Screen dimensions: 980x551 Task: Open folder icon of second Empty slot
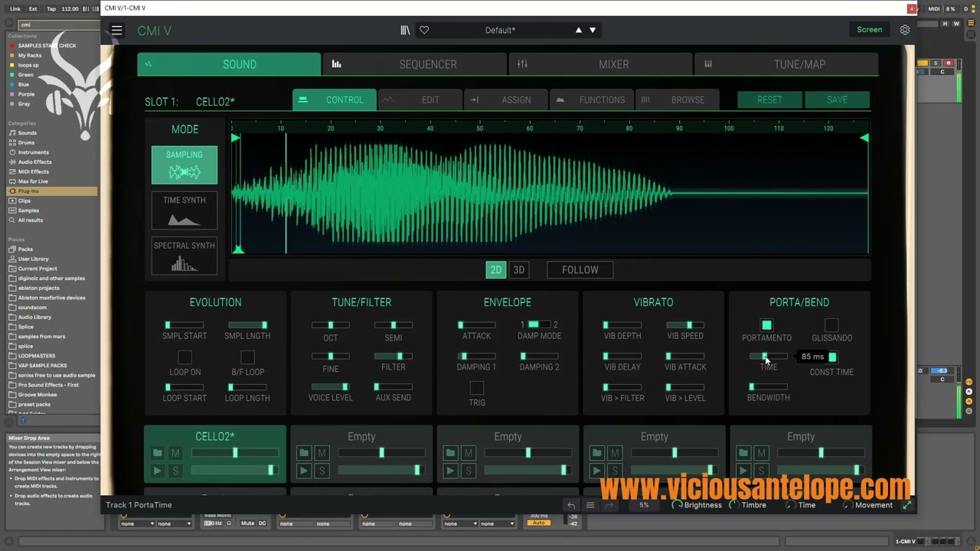(x=304, y=453)
